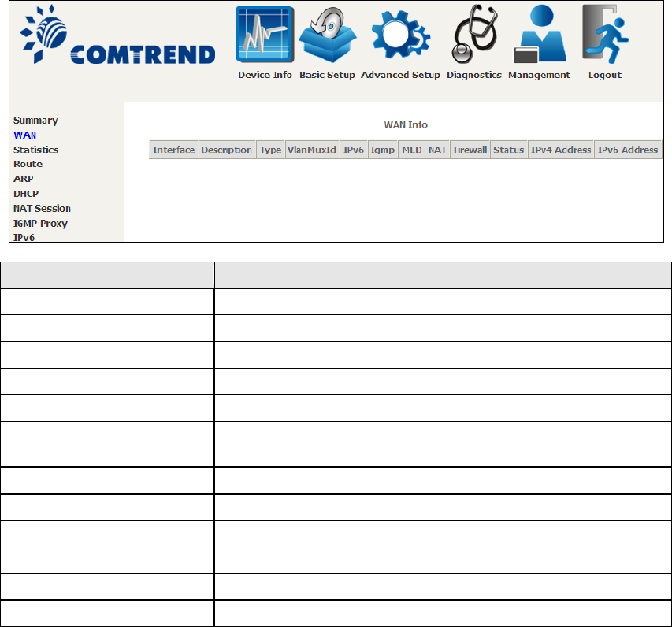672x627 pixels.
Task: Click the Logout running man icon
Action: click(x=605, y=35)
